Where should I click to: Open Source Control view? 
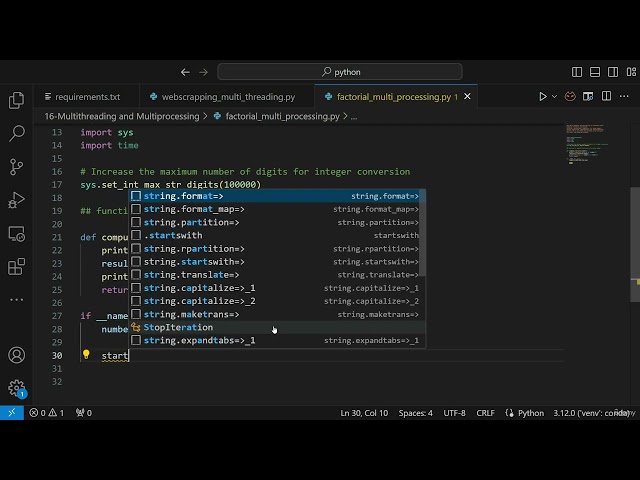[x=16, y=167]
